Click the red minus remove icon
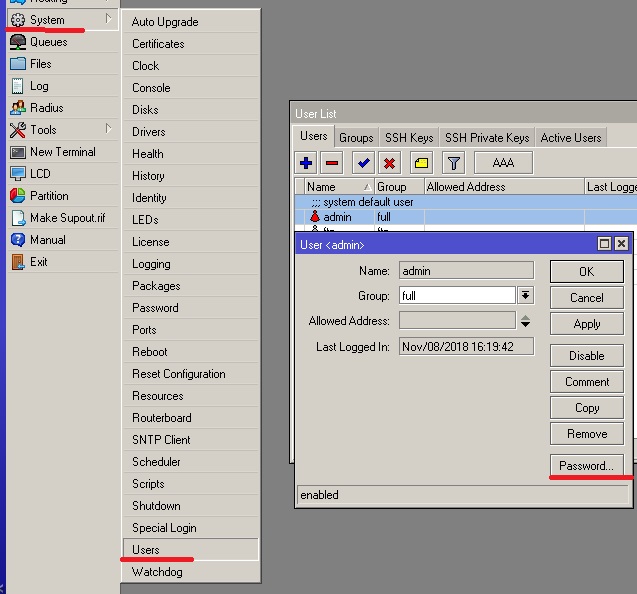Viewport: 637px width, 594px height. 332,163
